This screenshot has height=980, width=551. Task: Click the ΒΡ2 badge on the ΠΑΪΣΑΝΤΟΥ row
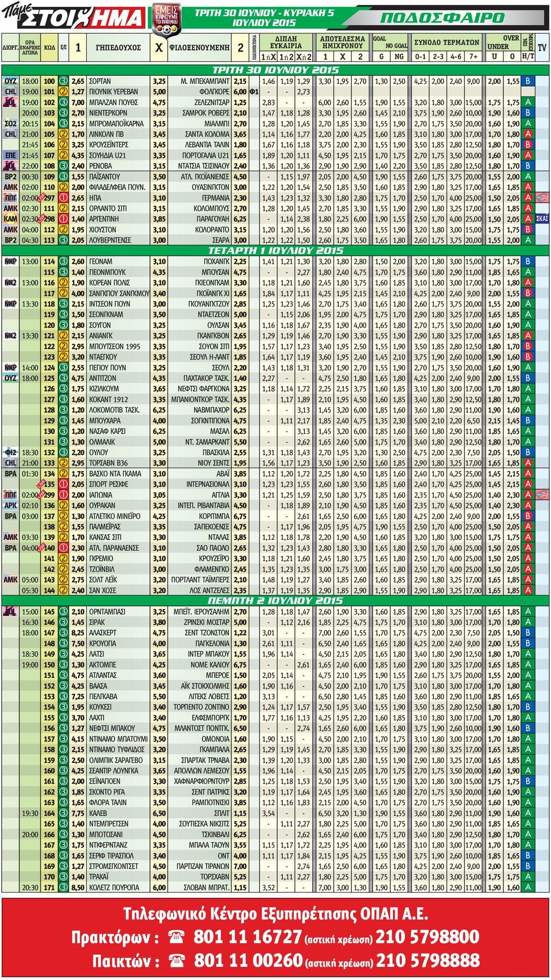[x=10, y=176]
